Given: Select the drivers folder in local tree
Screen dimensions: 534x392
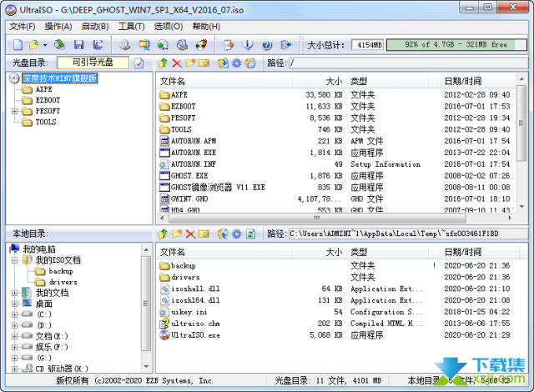Looking at the screenshot, I should pos(63,282).
